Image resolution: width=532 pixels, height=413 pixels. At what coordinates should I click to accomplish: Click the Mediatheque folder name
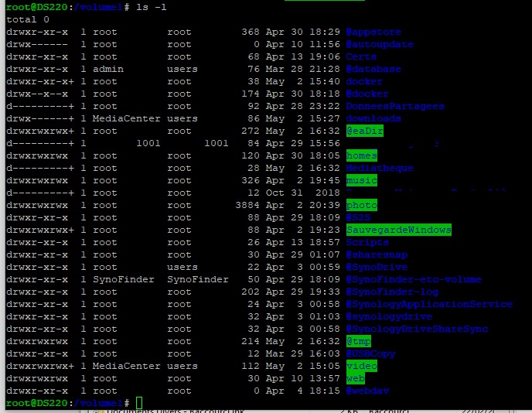(380, 169)
